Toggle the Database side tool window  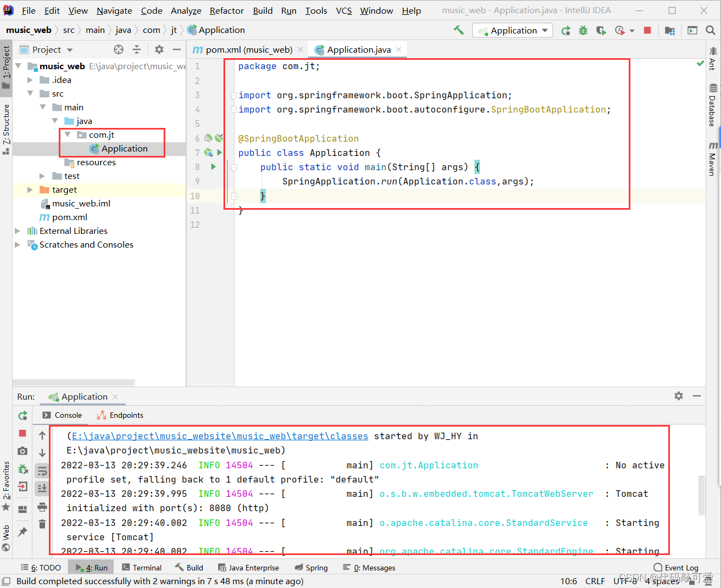(x=713, y=105)
